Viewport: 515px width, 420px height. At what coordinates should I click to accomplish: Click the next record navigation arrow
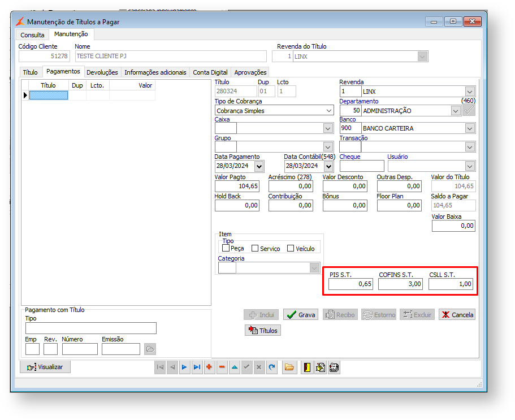(x=184, y=367)
